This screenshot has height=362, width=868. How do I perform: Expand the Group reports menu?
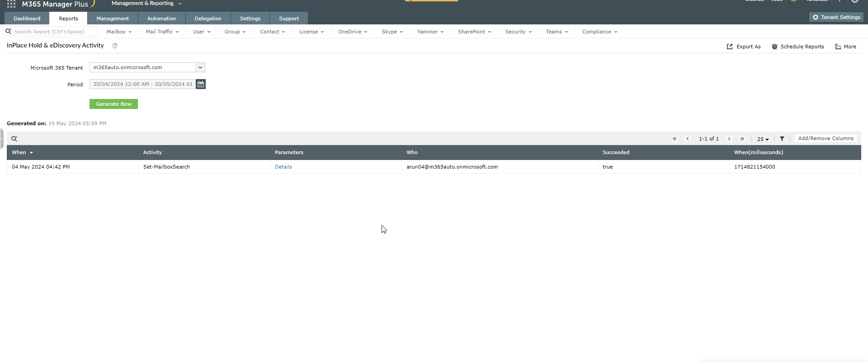click(235, 32)
